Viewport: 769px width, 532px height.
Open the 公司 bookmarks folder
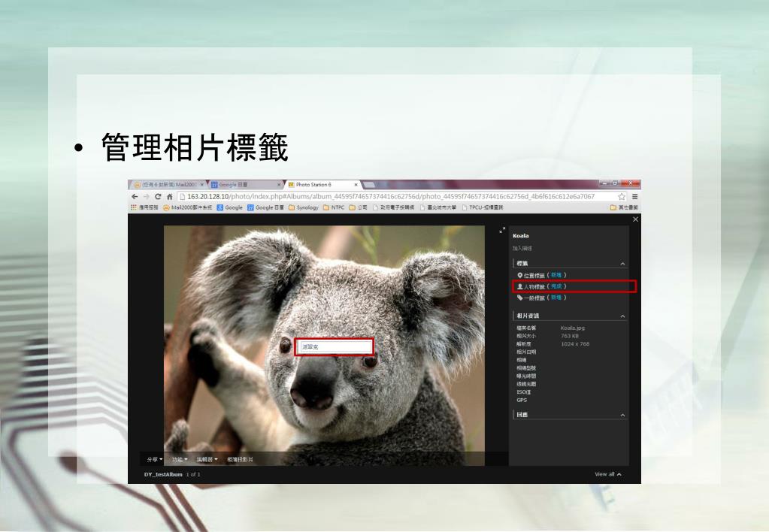(359, 207)
